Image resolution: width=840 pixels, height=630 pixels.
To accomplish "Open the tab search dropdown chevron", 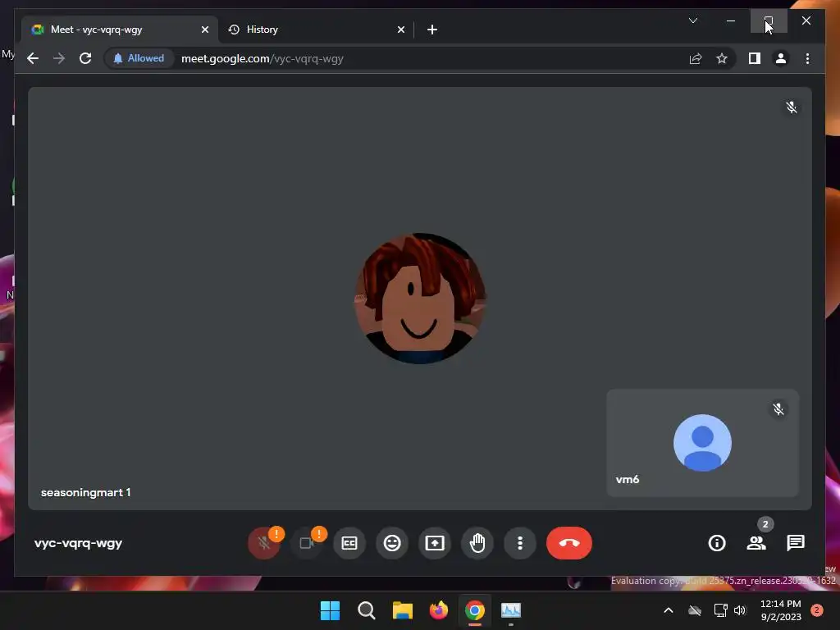I will pyautogui.click(x=692, y=21).
